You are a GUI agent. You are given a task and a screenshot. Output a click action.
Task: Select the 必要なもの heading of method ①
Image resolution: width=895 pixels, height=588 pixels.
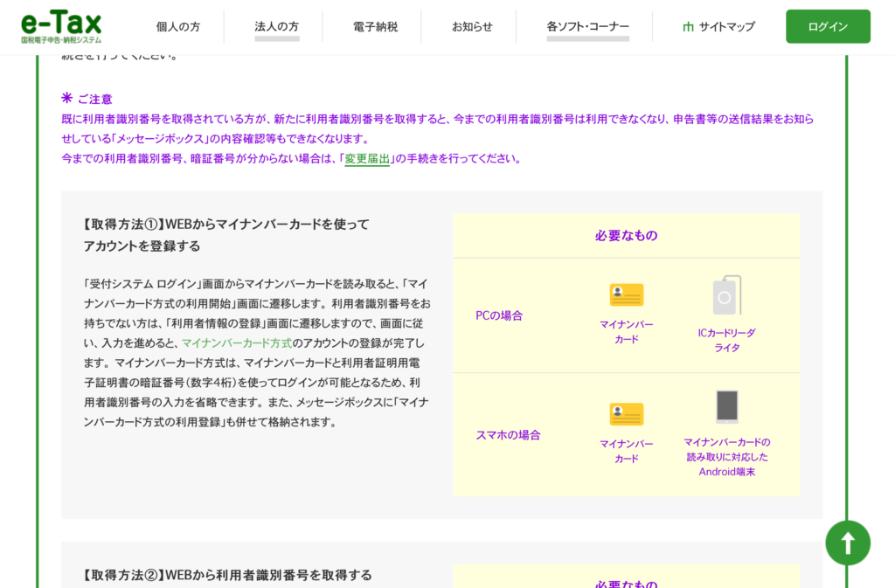626,236
